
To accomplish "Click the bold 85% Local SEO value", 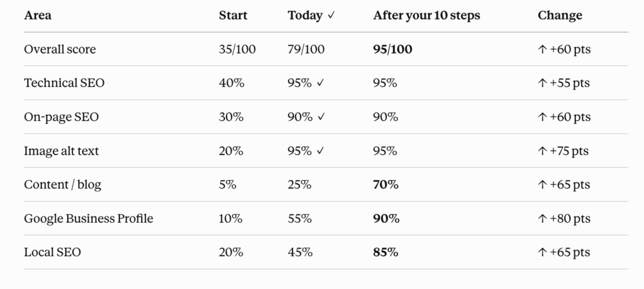I will pyautogui.click(x=386, y=252).
